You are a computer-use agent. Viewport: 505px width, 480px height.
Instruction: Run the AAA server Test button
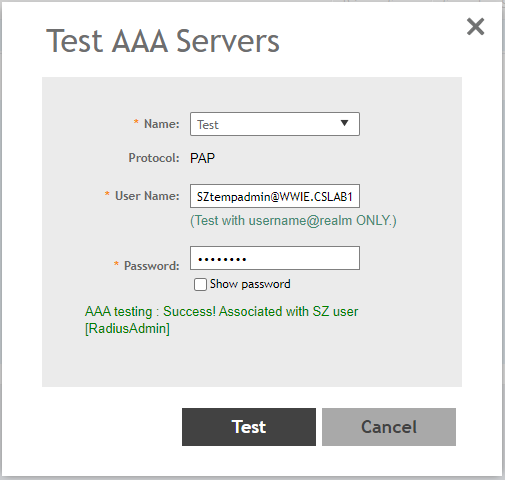[249, 427]
